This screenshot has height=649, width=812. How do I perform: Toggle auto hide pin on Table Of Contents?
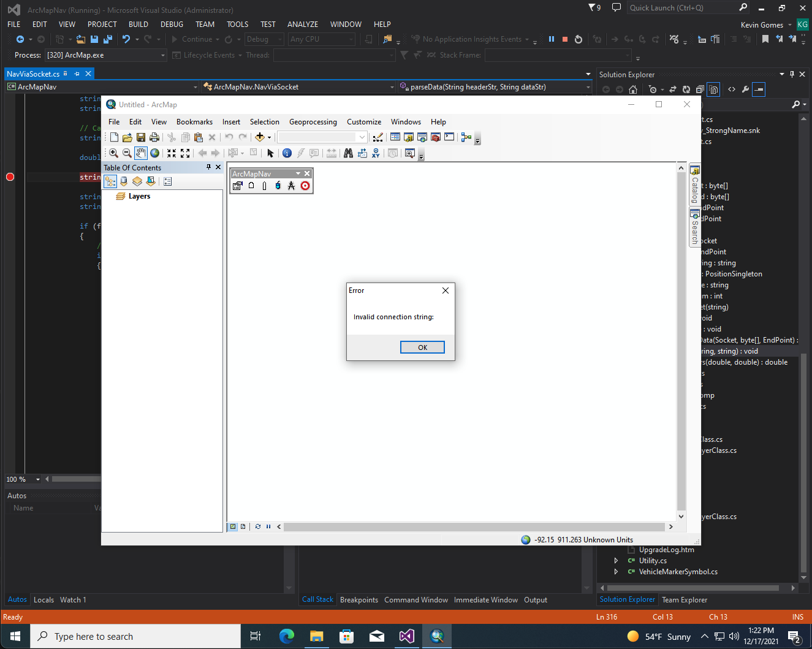[208, 167]
